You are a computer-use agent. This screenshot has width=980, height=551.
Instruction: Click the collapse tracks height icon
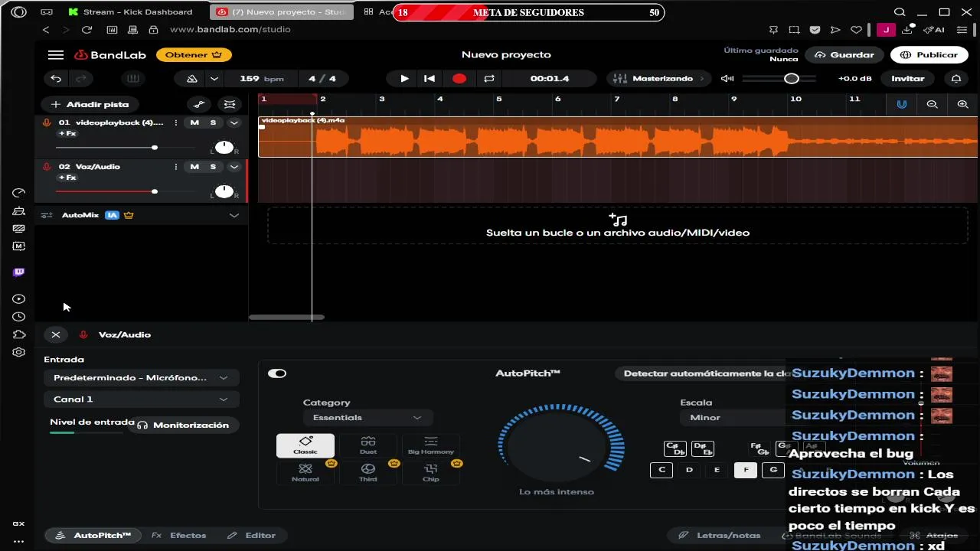point(229,104)
